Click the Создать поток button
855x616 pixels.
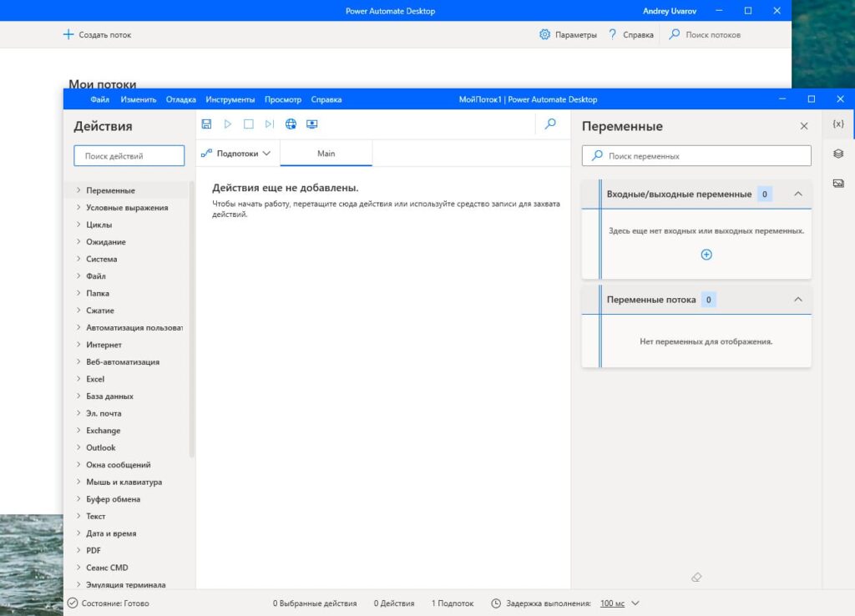[97, 35]
